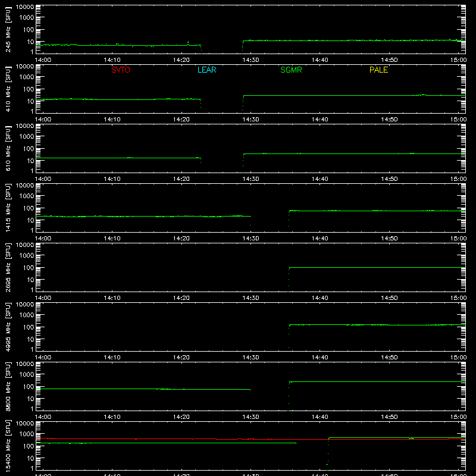Image resolution: width=476 pixels, height=476 pixels.
Task: Click the 14:40 label under the 410 MHz panel
Action: tap(320, 120)
